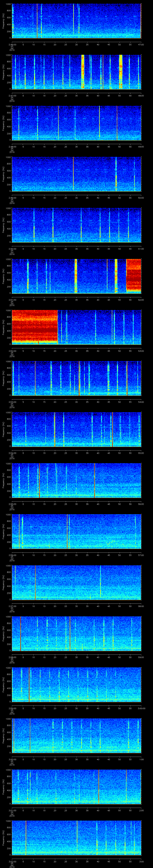153x868 pixels.
Task: Select the spectrogram panel starting at 3:02:00
Action: pos(76,838)
